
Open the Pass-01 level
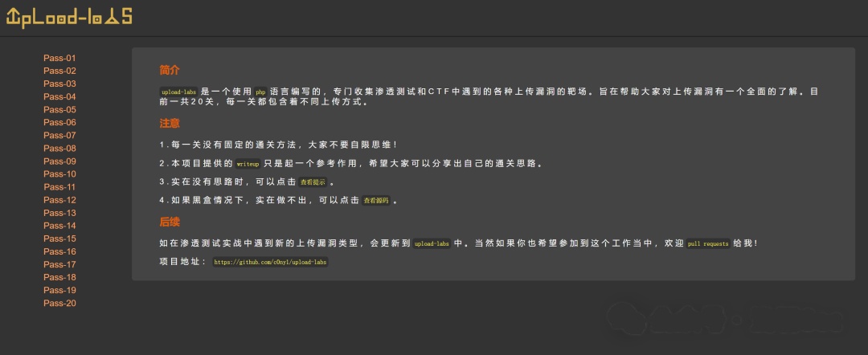click(59, 58)
